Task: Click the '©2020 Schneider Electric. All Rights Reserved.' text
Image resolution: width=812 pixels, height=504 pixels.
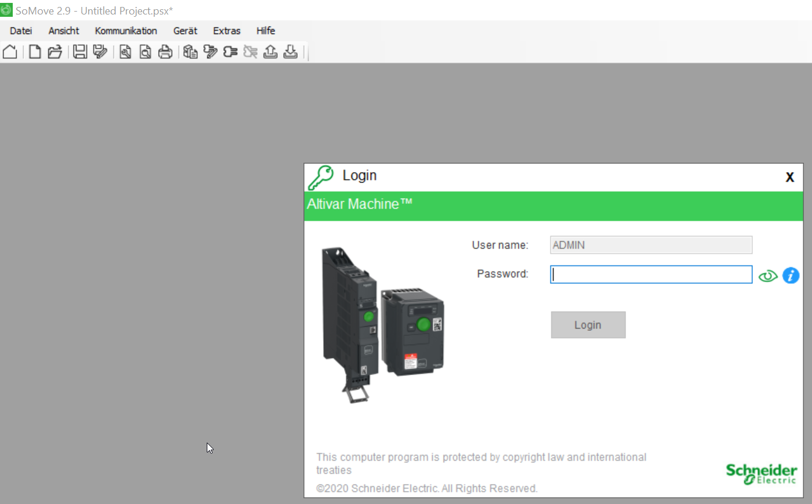Action: click(x=427, y=488)
